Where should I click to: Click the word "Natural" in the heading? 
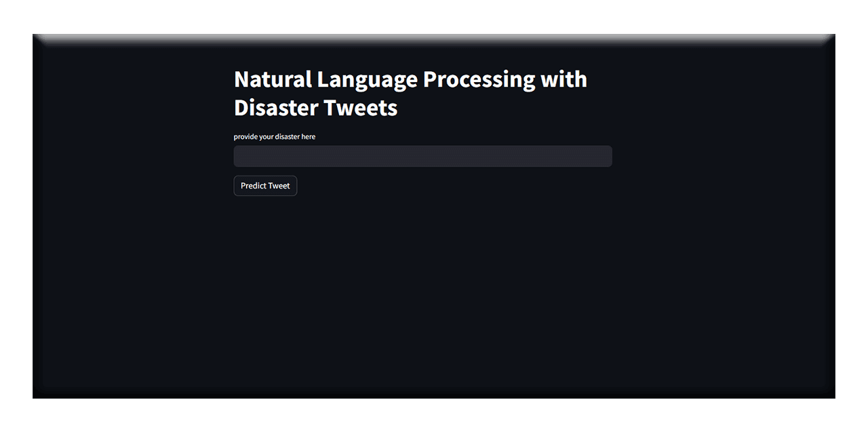coord(273,79)
